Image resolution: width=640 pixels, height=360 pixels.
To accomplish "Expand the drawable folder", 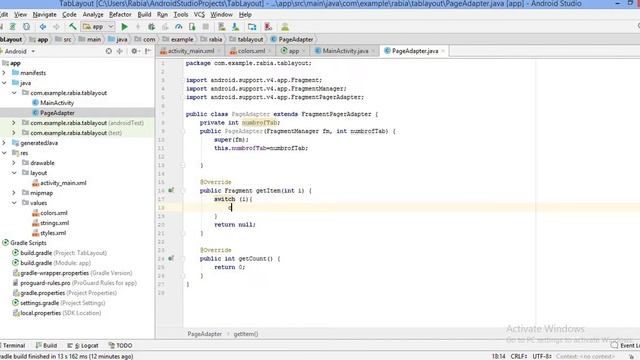I will click(x=14, y=163).
